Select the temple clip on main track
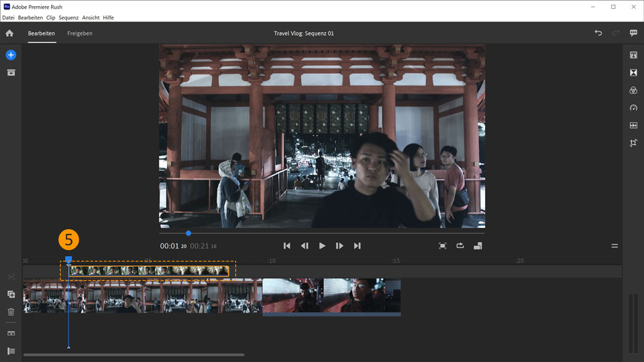This screenshot has width=644, height=362. 142,296
